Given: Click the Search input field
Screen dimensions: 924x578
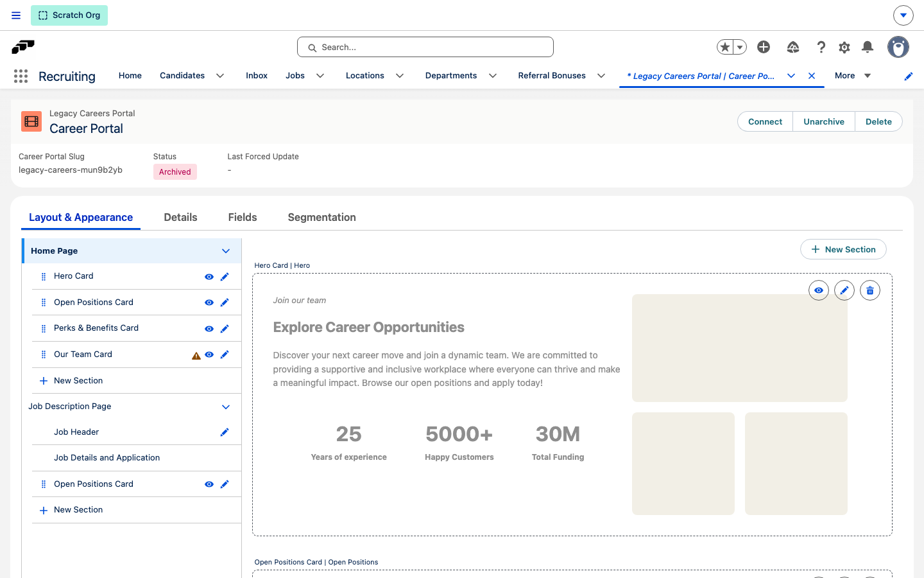Looking at the screenshot, I should (x=425, y=47).
